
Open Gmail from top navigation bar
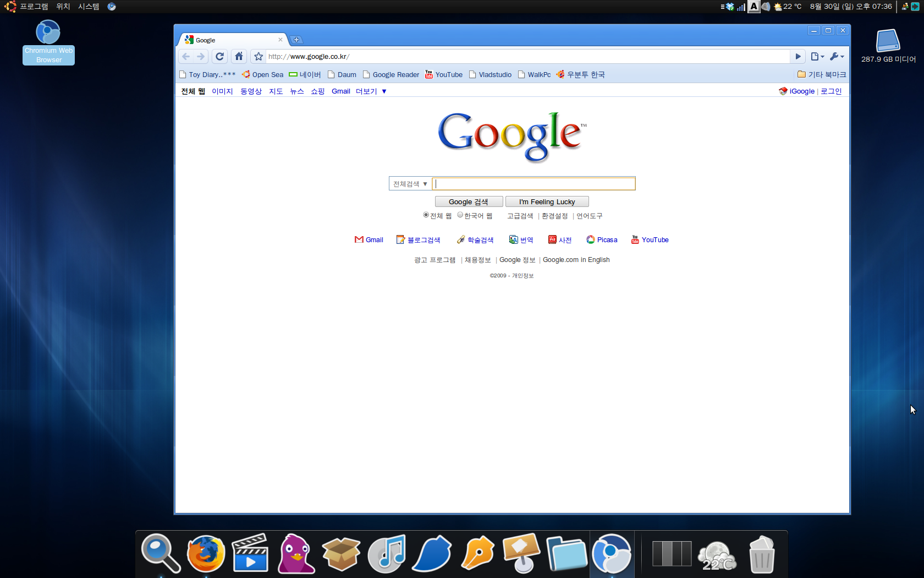(341, 91)
